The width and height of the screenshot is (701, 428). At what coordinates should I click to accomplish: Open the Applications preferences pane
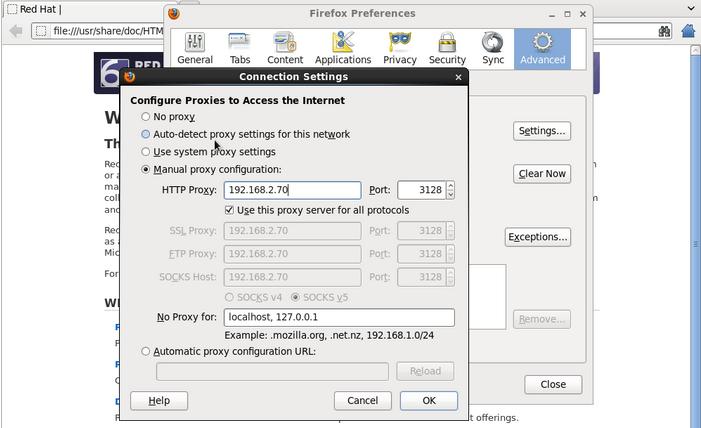[x=343, y=49]
